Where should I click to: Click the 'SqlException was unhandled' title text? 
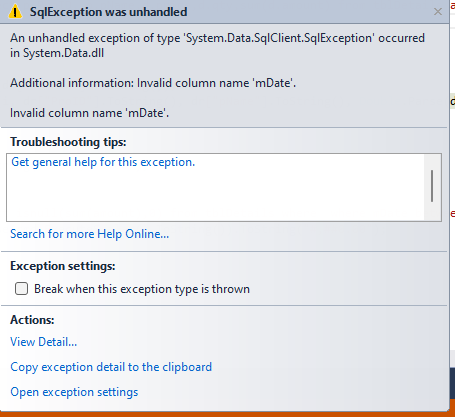[108, 12]
